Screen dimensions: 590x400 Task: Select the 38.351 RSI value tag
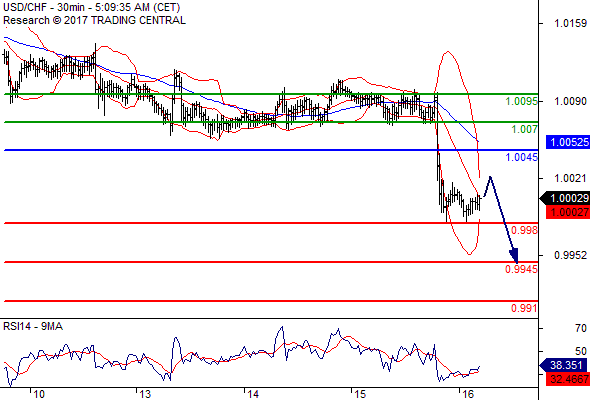[x=565, y=365]
